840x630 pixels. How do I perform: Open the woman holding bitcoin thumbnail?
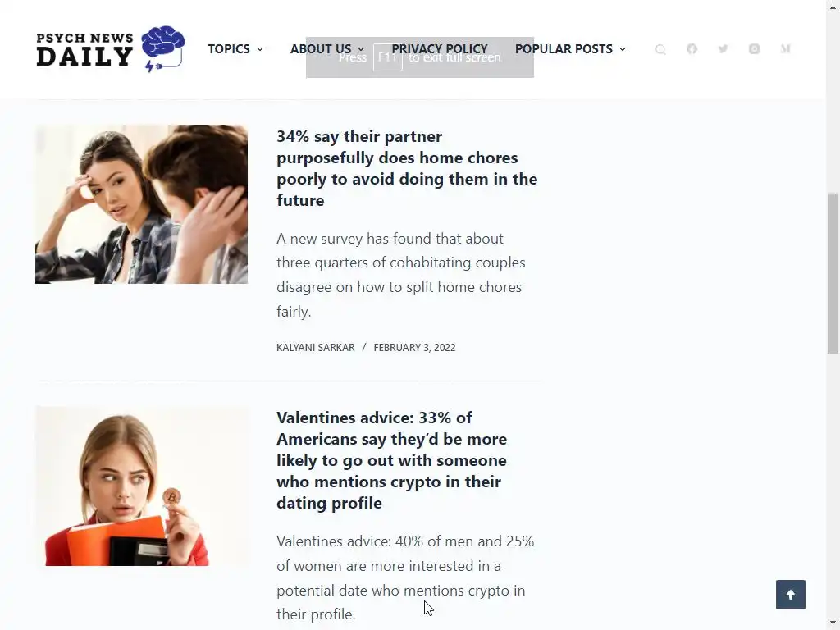click(x=141, y=486)
